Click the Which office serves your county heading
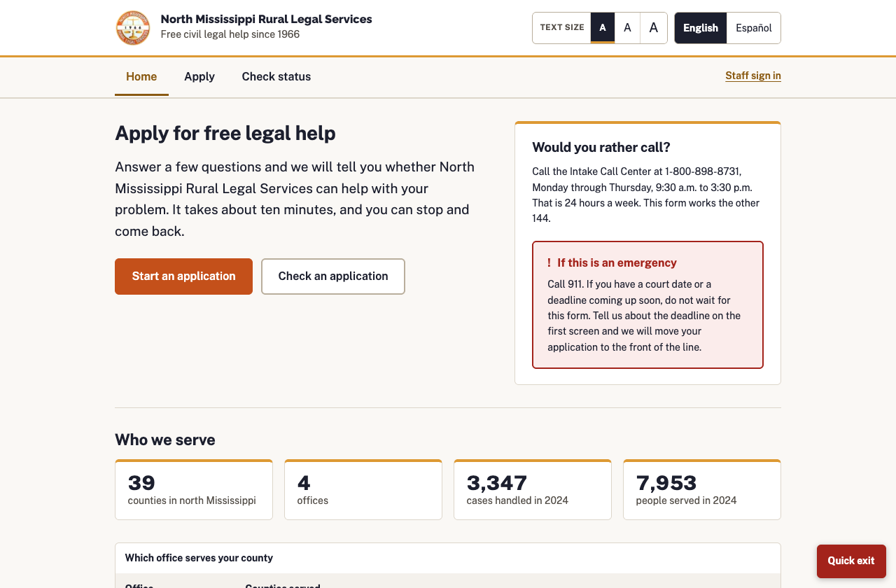This screenshot has width=896, height=588. pyautogui.click(x=199, y=558)
